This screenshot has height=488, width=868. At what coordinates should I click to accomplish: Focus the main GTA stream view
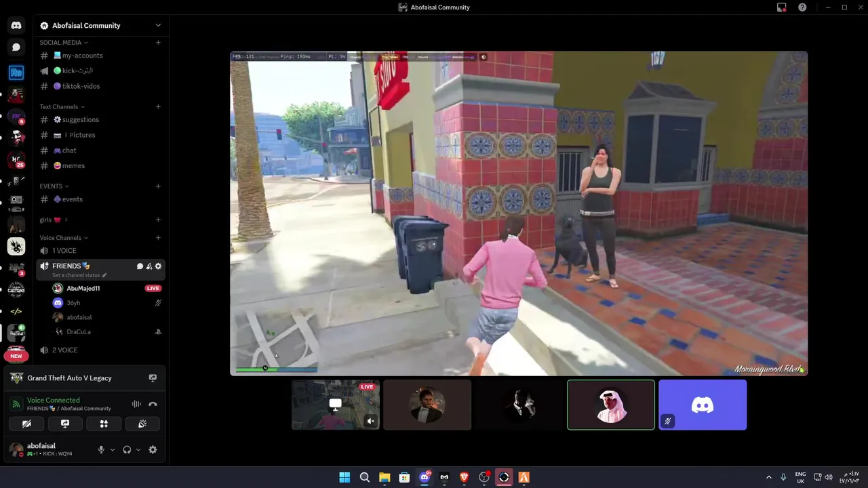tap(519, 213)
